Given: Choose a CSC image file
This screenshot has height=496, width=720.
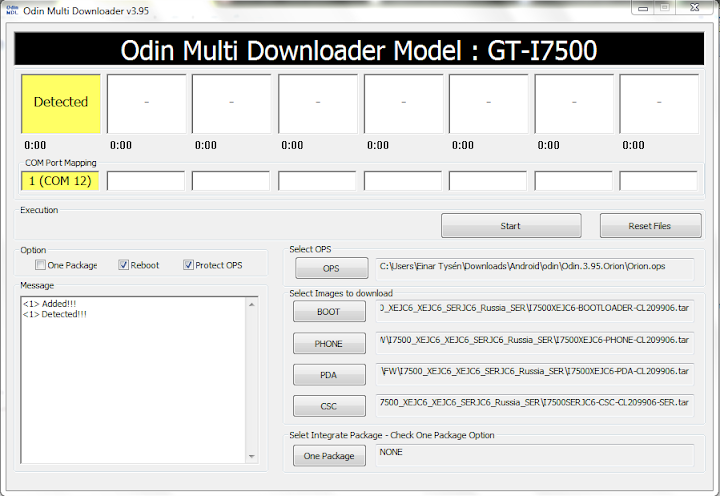Looking at the screenshot, I should [329, 406].
